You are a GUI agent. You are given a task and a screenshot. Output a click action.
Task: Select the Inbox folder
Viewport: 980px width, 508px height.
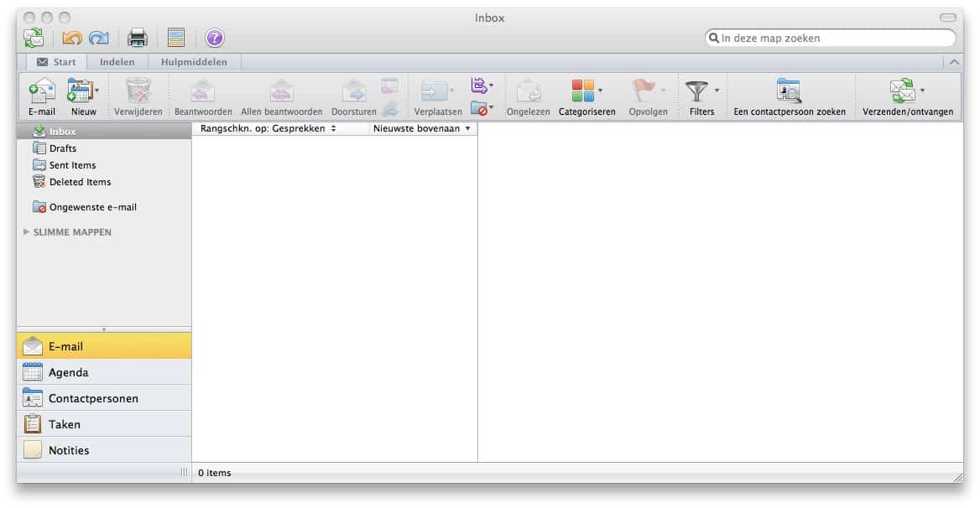pos(104,131)
